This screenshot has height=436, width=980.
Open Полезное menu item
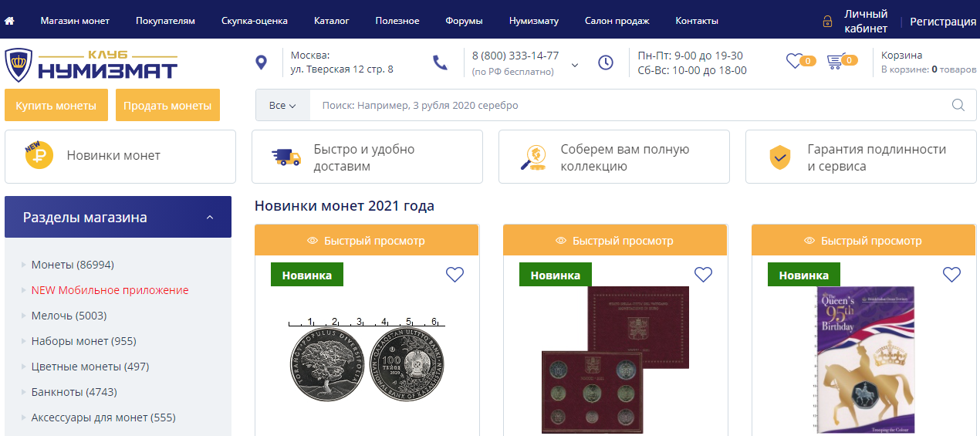click(x=397, y=21)
